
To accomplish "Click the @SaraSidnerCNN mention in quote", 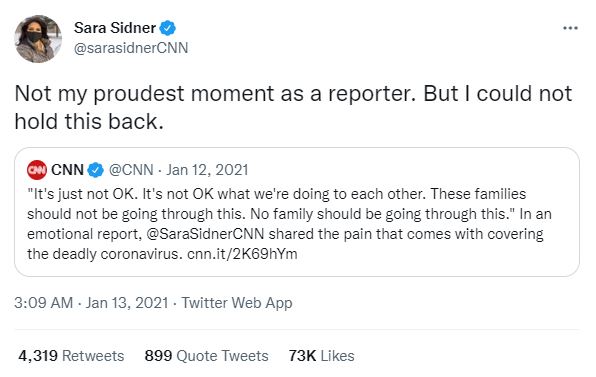I will click(205, 234).
